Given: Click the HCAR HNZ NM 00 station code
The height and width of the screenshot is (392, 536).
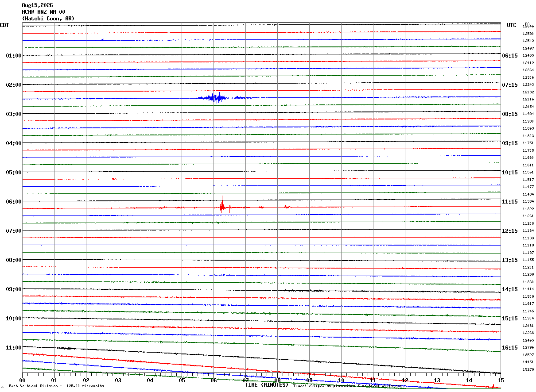Looking at the screenshot, I should [43, 12].
